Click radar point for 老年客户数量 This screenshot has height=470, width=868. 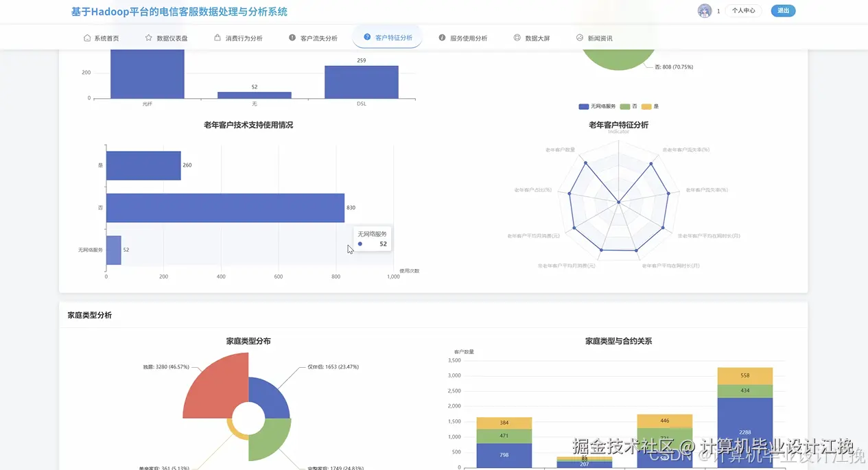585,163
